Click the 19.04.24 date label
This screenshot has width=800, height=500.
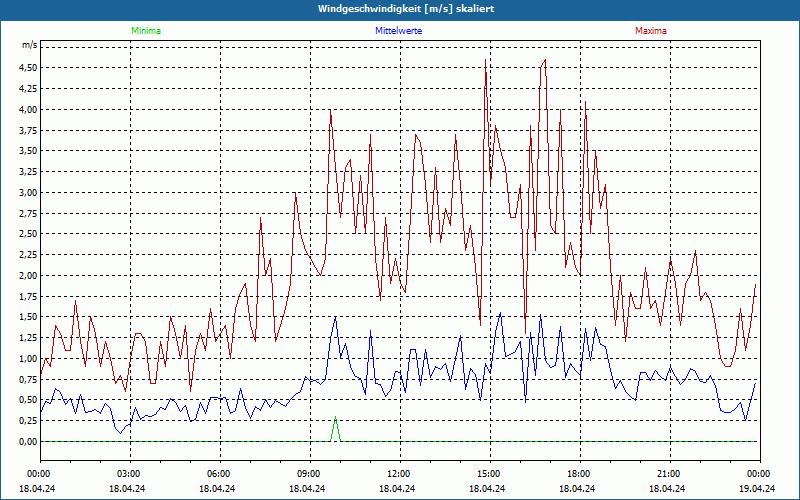pos(758,488)
